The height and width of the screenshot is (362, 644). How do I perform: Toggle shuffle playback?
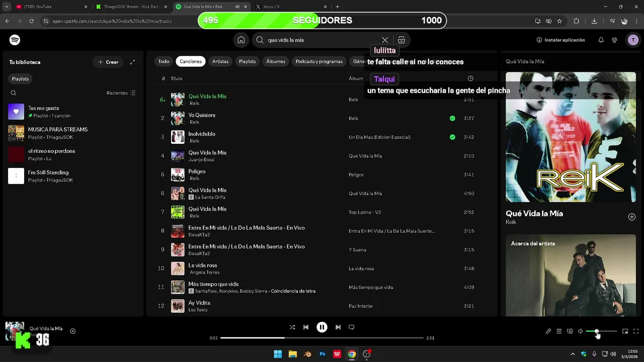(292, 327)
